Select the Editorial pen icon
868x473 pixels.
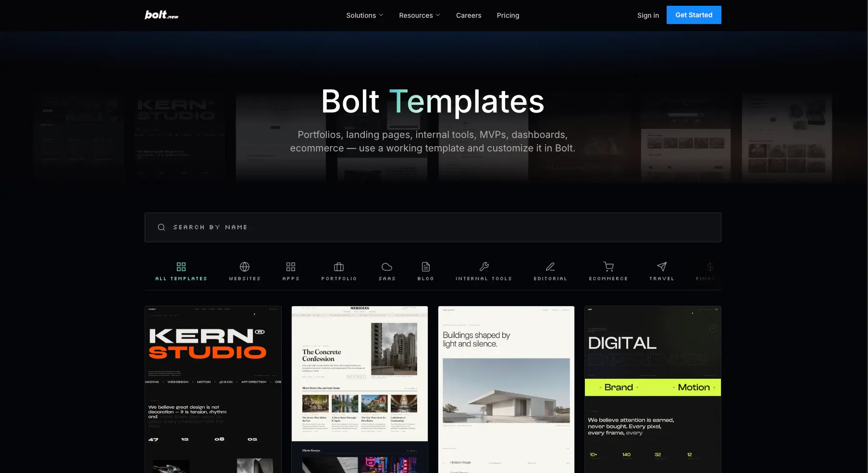(x=550, y=267)
